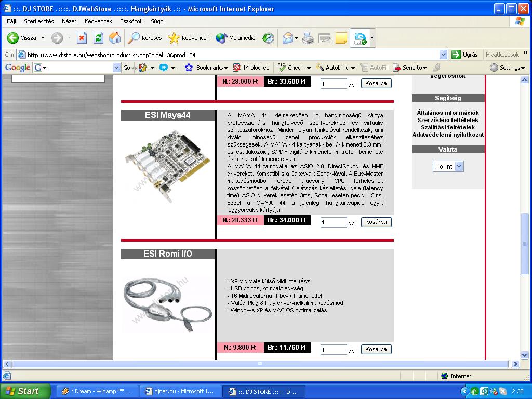
Task: Click the Ugrás go button
Action: pos(464,55)
